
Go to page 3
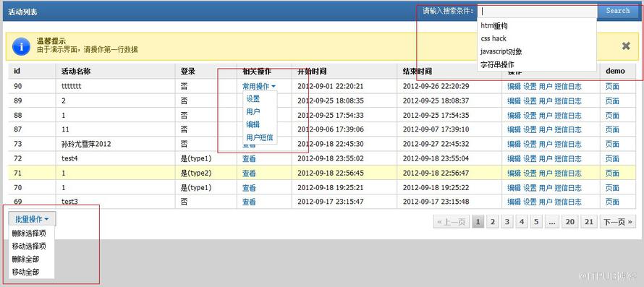507,222
